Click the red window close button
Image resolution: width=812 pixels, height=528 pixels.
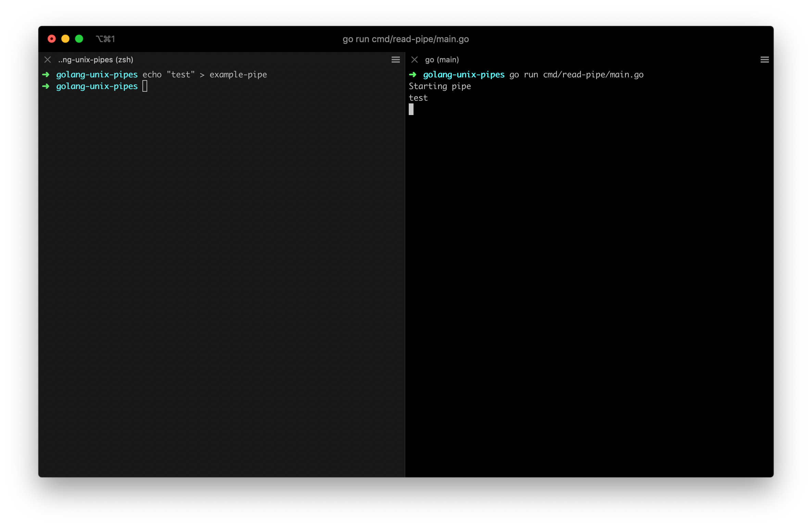point(52,39)
